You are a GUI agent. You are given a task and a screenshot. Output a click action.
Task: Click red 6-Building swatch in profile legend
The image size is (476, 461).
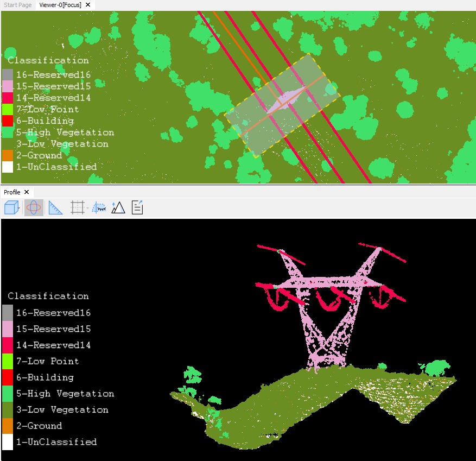point(8,377)
